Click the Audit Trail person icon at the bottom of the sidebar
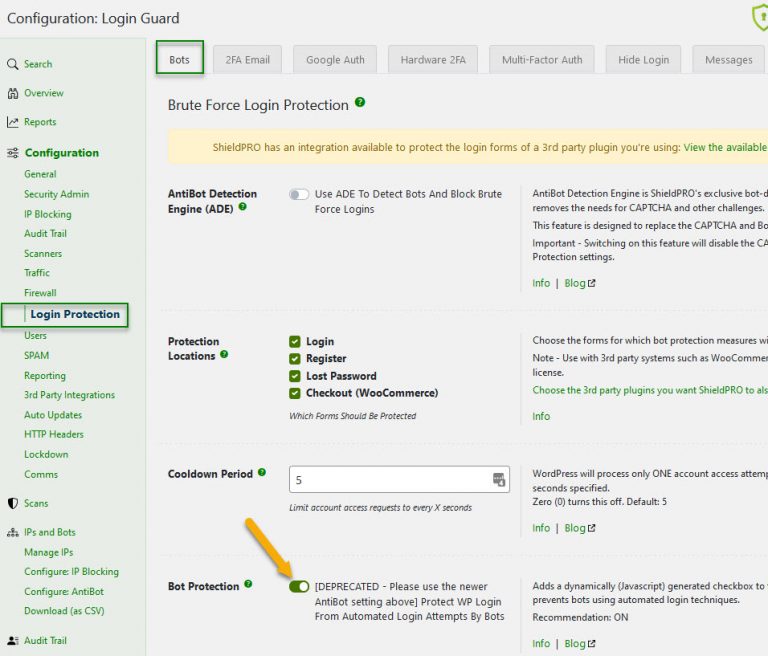 point(13,640)
